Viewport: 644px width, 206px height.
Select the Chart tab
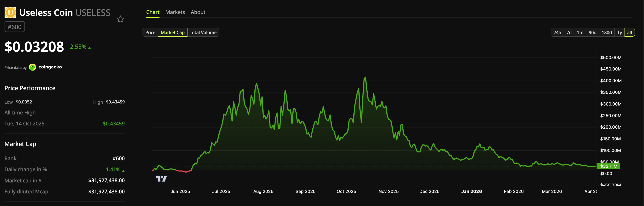pos(152,12)
